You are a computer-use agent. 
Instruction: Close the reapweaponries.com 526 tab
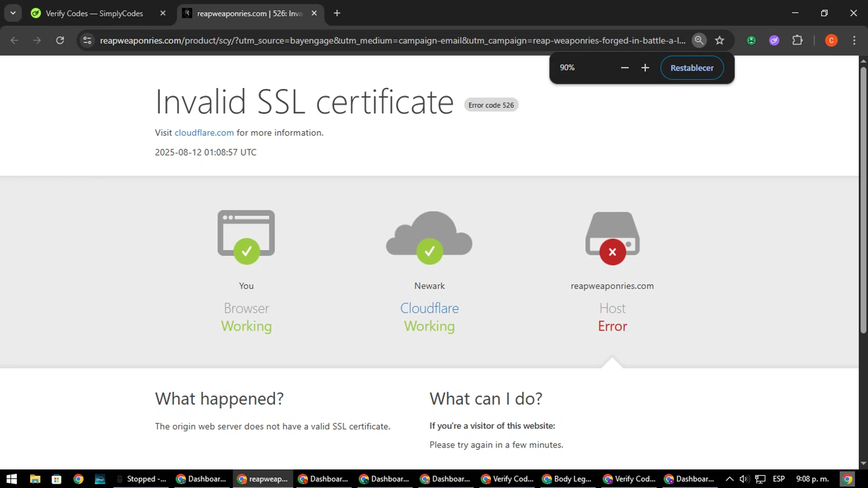click(x=314, y=13)
